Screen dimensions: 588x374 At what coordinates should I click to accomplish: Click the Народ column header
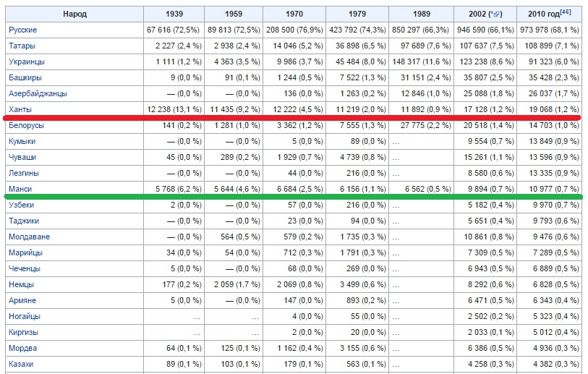tap(74, 14)
